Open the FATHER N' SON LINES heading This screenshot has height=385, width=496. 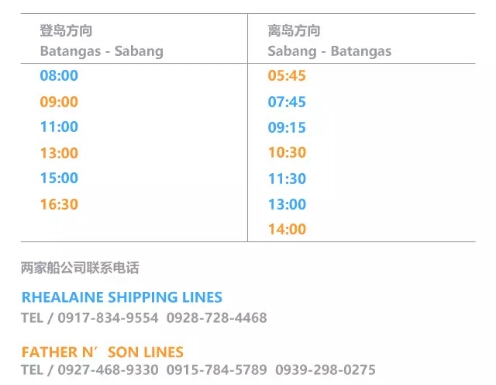click(102, 352)
